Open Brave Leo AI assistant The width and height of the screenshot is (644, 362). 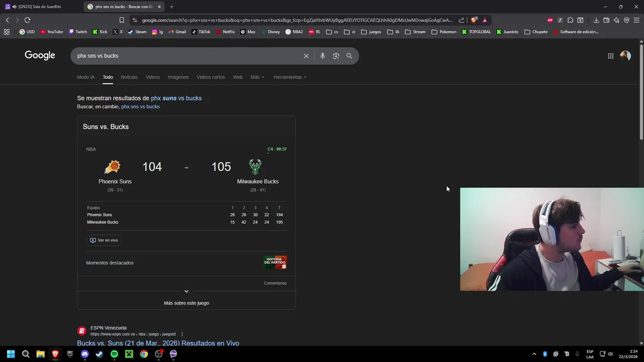pyautogui.click(x=616, y=20)
